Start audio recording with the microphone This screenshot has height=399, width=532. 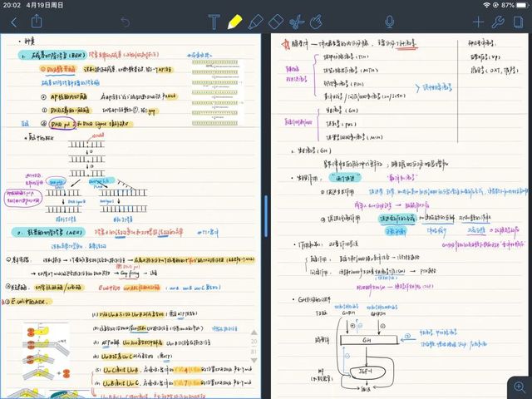(390, 22)
